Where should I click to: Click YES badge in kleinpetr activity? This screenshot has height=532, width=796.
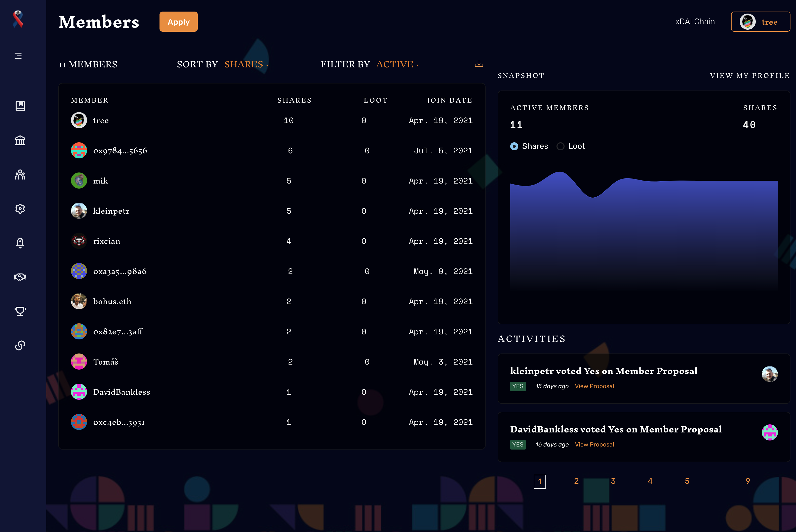(518, 386)
